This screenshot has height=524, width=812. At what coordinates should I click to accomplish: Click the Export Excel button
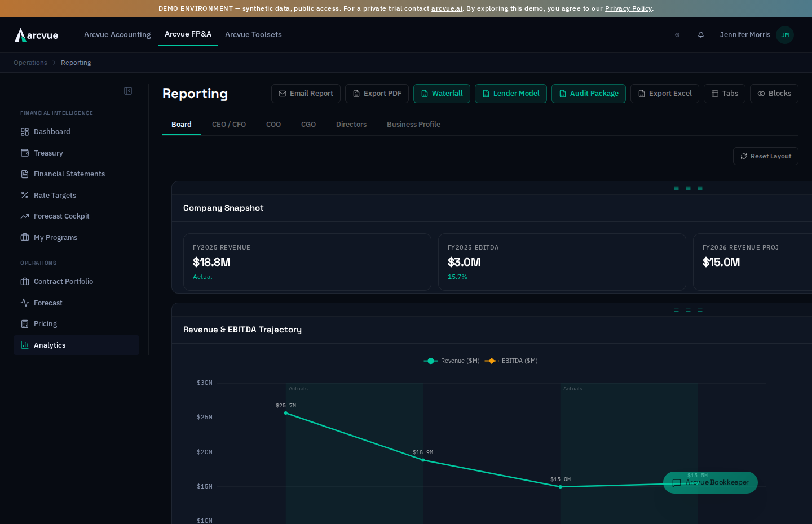coord(665,94)
